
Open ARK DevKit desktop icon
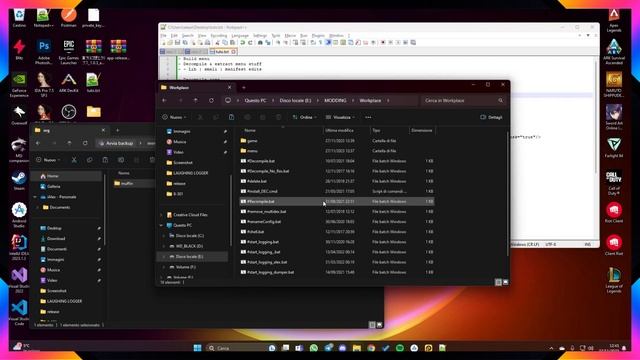(x=69, y=83)
